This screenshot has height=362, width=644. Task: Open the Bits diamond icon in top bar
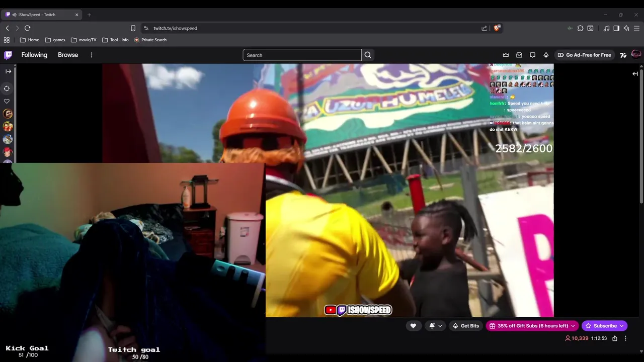[x=546, y=55]
